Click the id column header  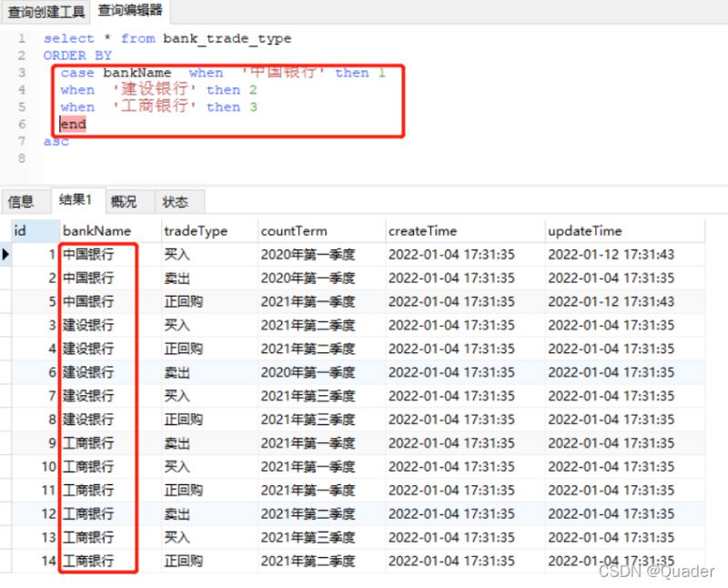pyautogui.click(x=35, y=231)
